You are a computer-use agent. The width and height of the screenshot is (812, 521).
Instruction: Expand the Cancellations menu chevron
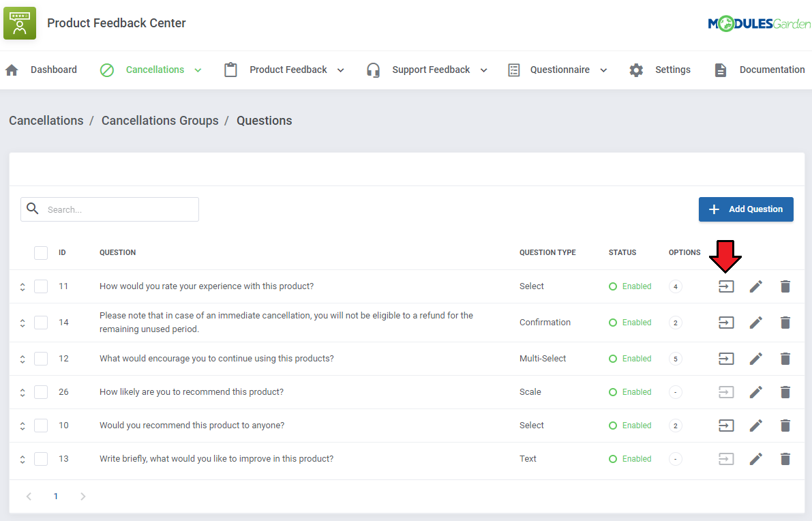[x=198, y=70]
